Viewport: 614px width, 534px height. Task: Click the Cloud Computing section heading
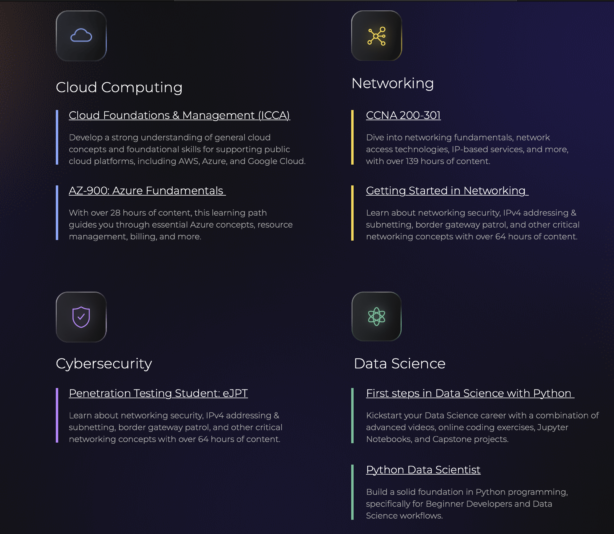119,87
